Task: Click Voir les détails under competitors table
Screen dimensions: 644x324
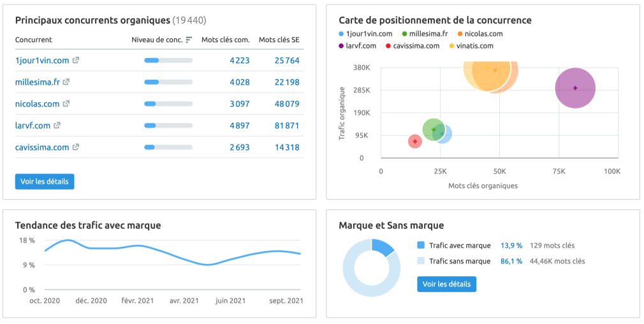Action: [x=45, y=182]
